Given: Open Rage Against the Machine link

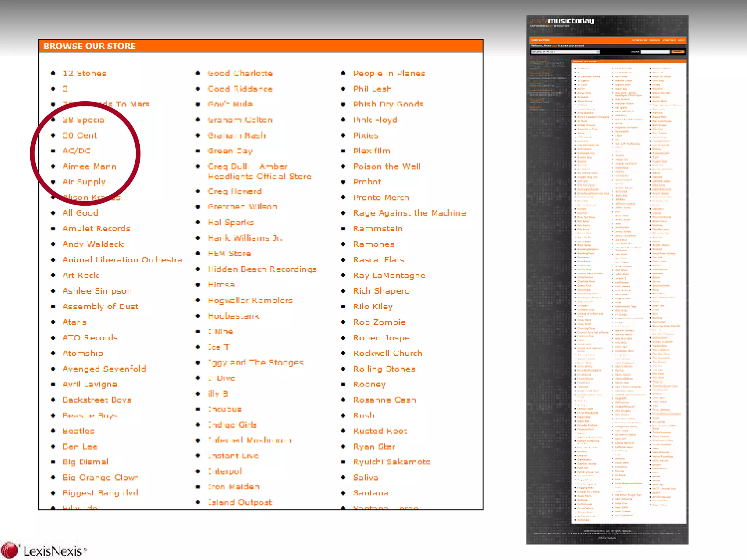Looking at the screenshot, I should point(409,213).
